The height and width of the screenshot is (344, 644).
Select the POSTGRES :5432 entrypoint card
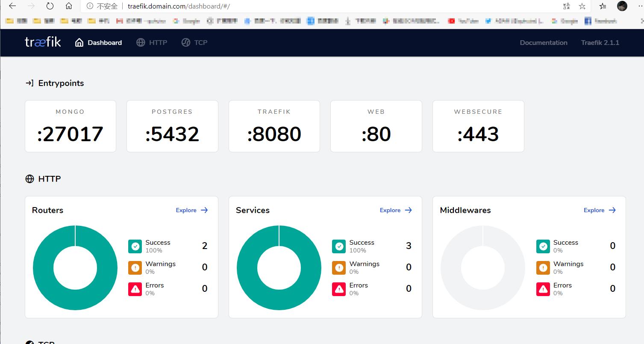pos(172,126)
